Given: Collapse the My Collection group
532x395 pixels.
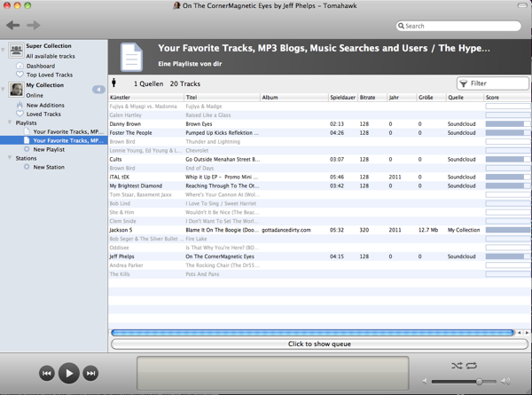Looking at the screenshot, I should coord(3,89).
